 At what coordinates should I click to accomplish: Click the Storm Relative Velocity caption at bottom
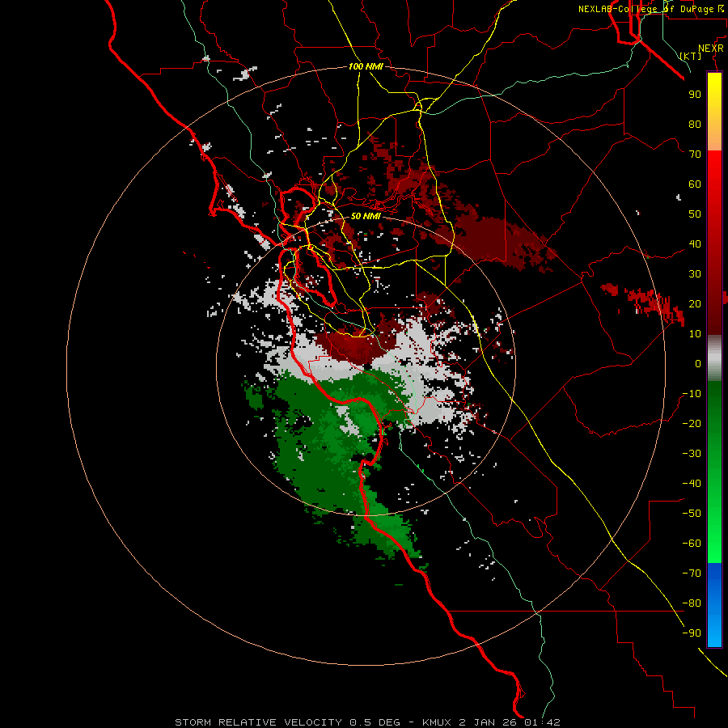[x=367, y=722]
